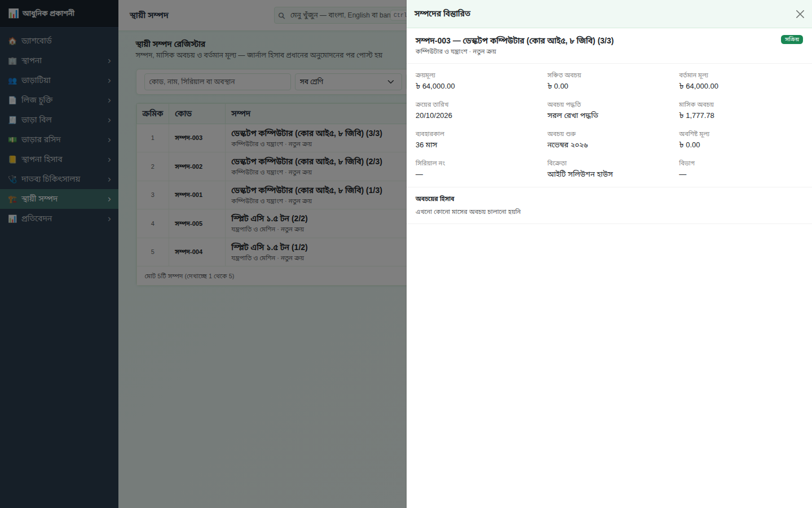This screenshot has height=508, width=812.
Task: Click the ভাড়ার রসিদ money icon
Action: [12, 140]
